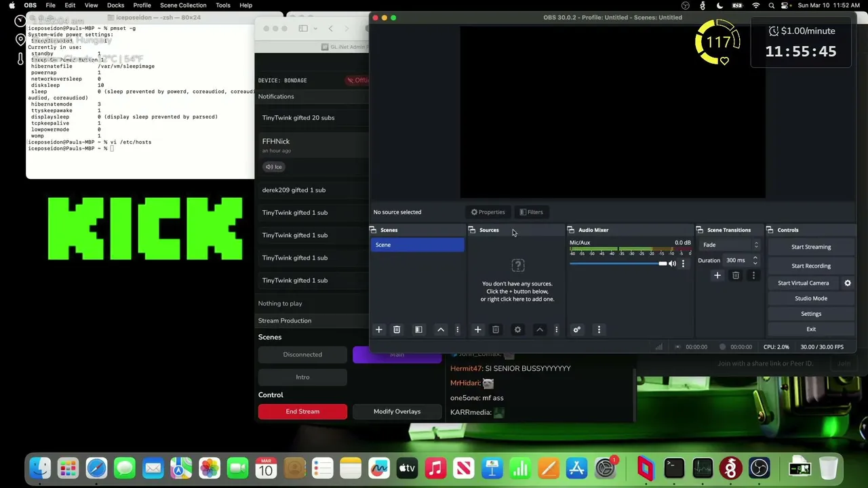Click End Stream in the background window
This screenshot has width=868, height=488.
(x=302, y=411)
